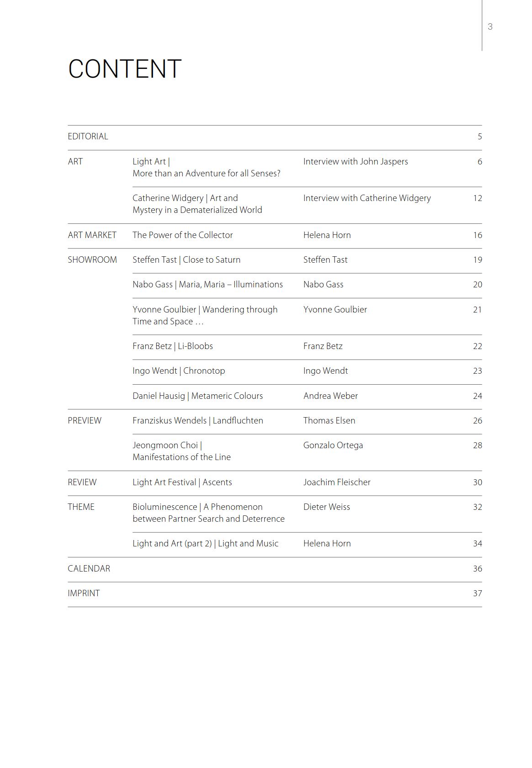The image size is (532, 768).
Task: Open the IMPRINT section entry
Action: coord(84,593)
